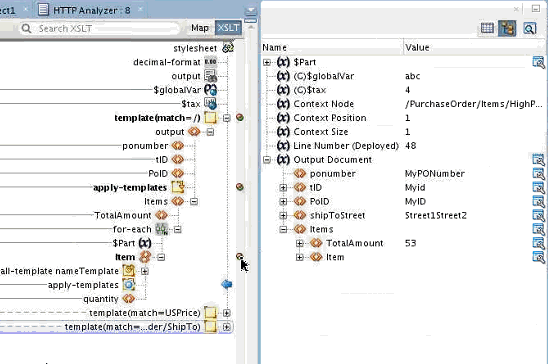Switch to the XSLT view button
Viewport: 548px width, 364px height.
pos(228,28)
